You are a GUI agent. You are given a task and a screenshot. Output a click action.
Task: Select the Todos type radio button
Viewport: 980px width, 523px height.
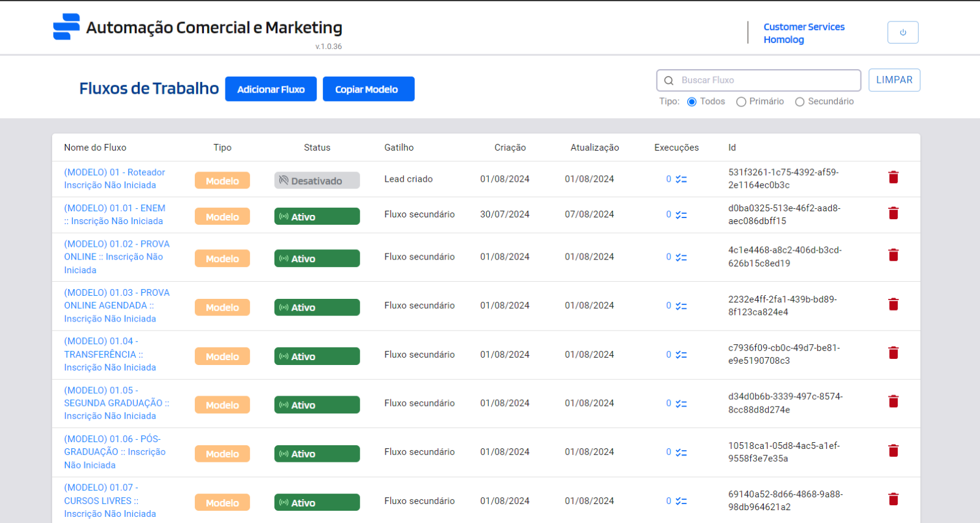pos(692,102)
